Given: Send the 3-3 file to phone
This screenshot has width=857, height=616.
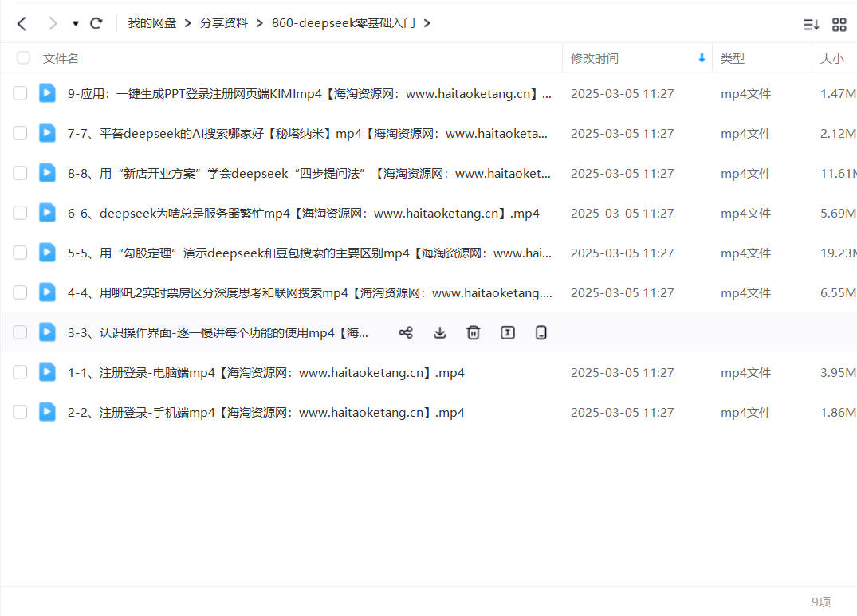Looking at the screenshot, I should pyautogui.click(x=541, y=332).
